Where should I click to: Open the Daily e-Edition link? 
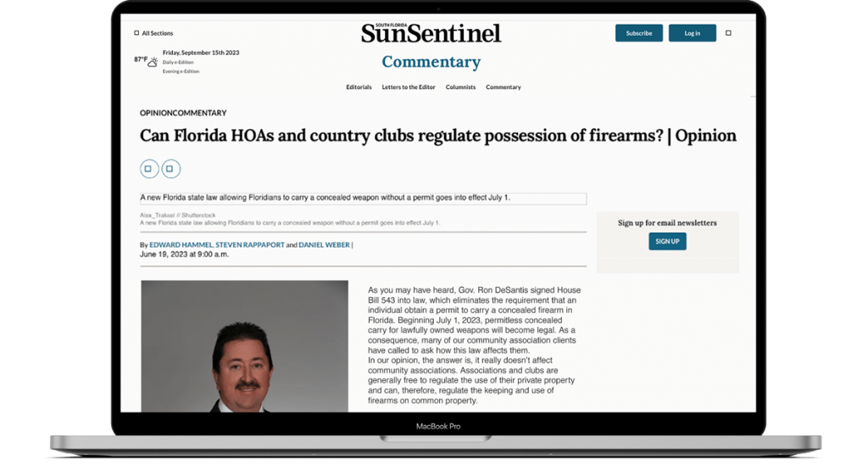click(178, 62)
